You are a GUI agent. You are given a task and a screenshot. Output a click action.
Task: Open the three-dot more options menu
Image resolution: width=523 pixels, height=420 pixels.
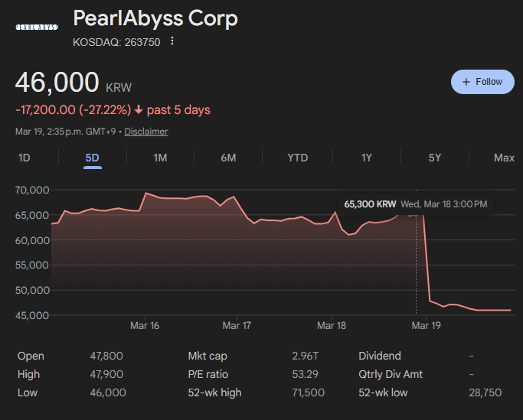[x=172, y=41]
